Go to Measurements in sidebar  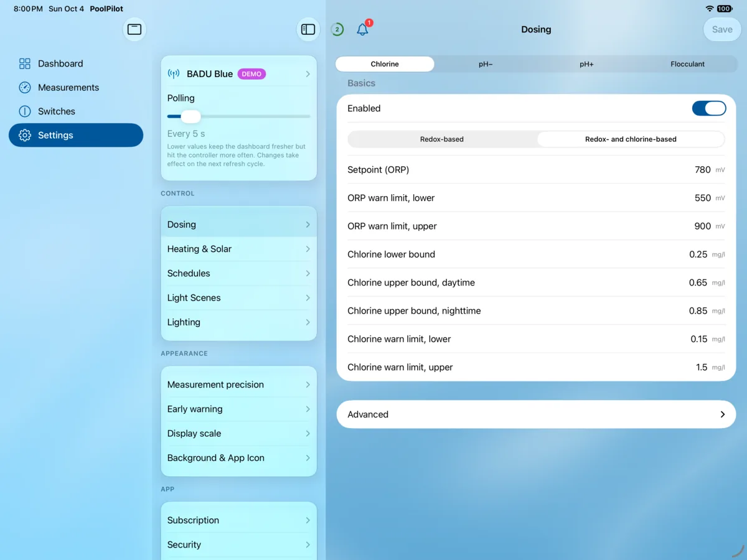point(76,87)
